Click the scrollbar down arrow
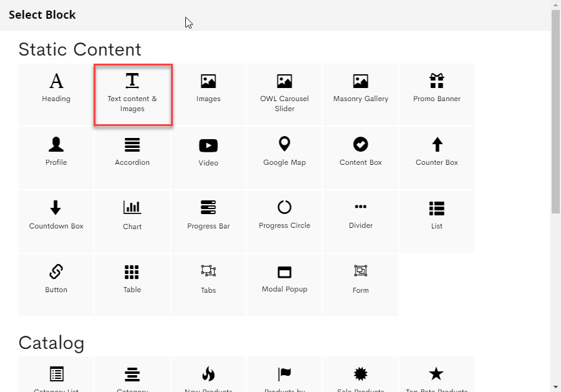Viewport: 561px width, 392px height. point(555,387)
